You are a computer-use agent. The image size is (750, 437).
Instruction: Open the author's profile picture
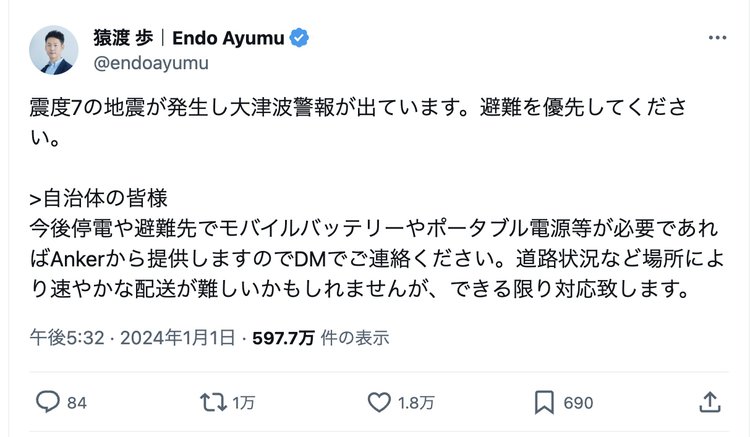coord(53,51)
